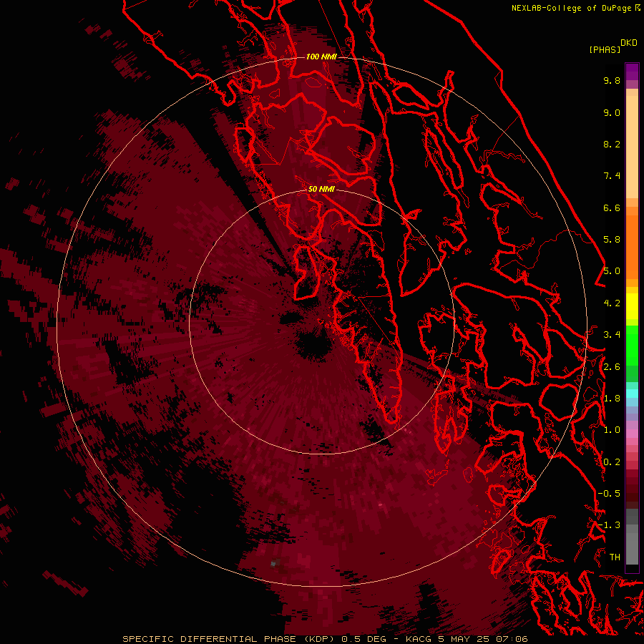Click the 1.8 scale value
Image resolution: width=644 pixels, height=644 pixels.
(612, 399)
